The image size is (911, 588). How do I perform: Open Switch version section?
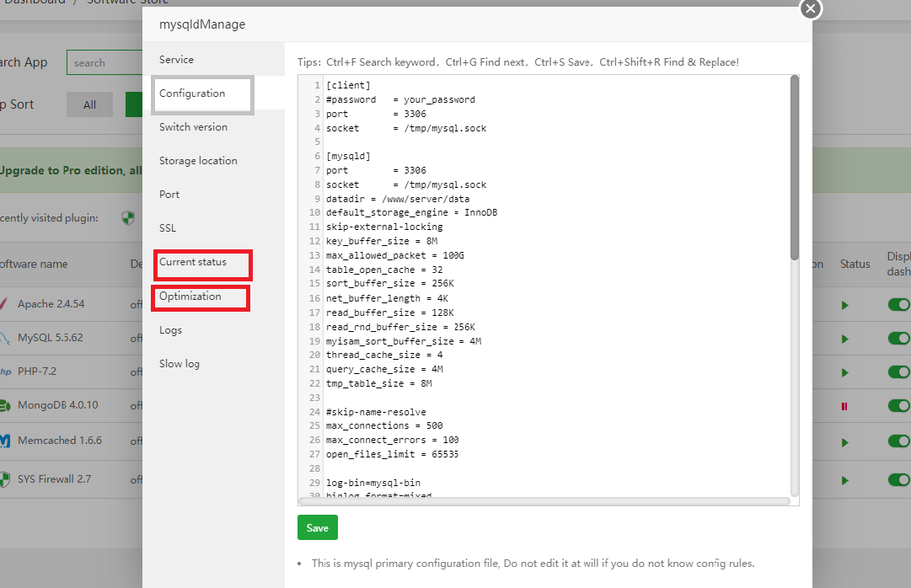pyautogui.click(x=194, y=126)
